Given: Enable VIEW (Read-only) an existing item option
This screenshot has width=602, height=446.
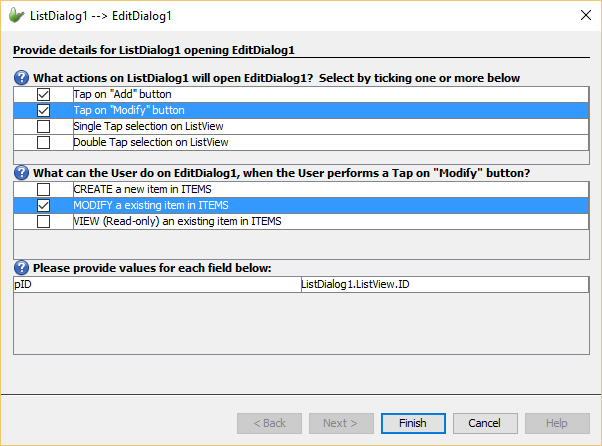Looking at the screenshot, I should tap(43, 221).
